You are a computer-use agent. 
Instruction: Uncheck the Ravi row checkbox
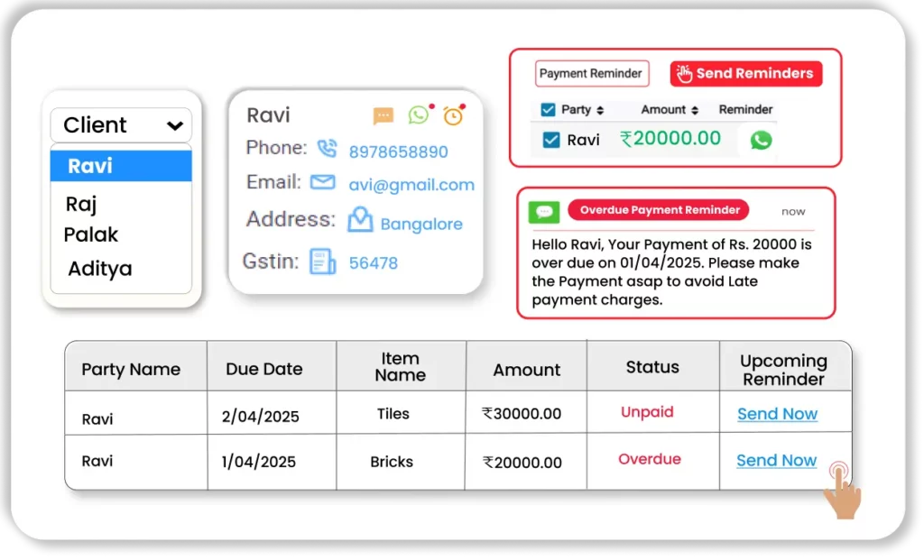(550, 140)
